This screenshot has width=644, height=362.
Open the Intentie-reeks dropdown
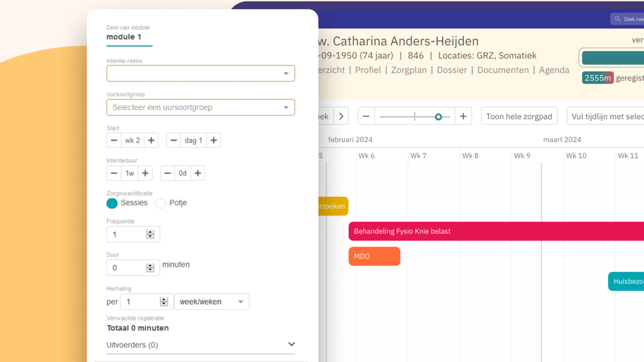click(201, 74)
